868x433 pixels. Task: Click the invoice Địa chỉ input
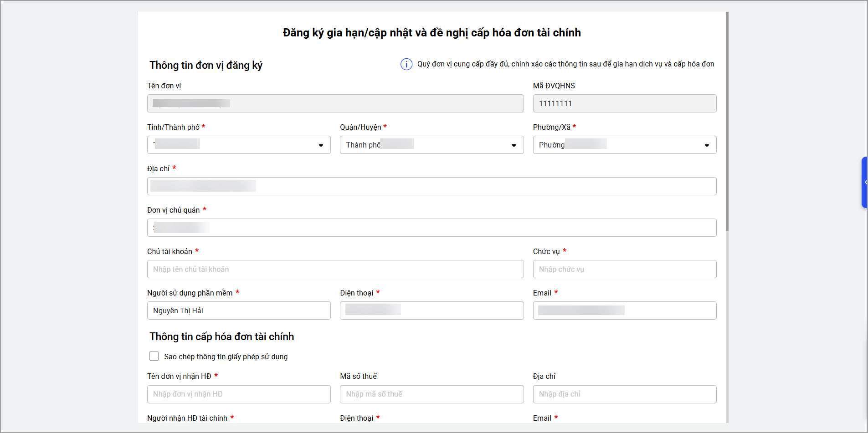[624, 394]
